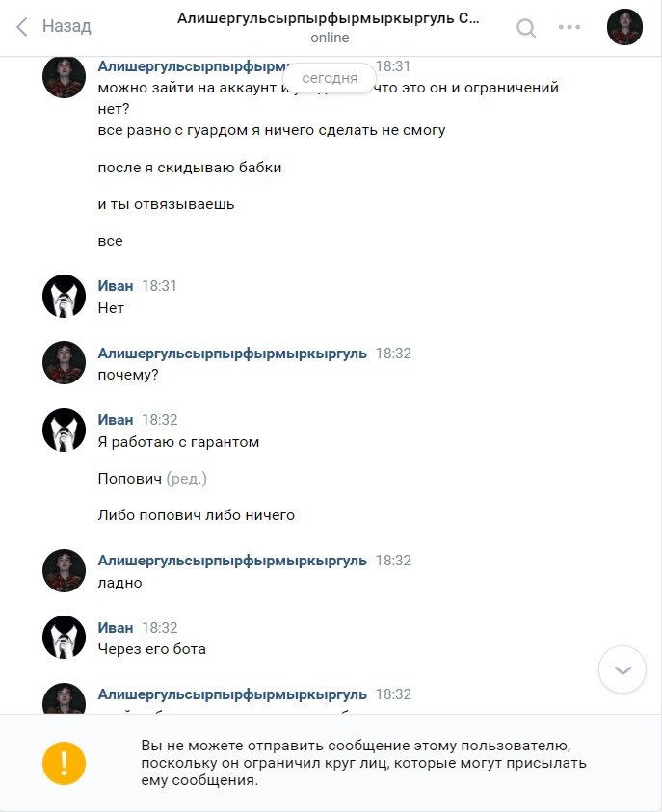
Task: Click the yellow exclamation warning icon
Action: (x=64, y=763)
